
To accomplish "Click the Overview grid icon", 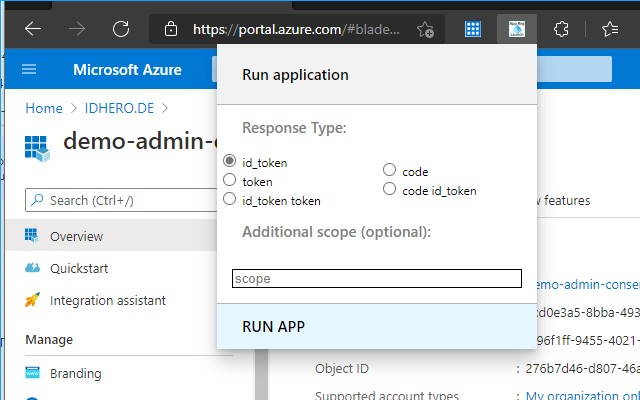I will (32, 236).
